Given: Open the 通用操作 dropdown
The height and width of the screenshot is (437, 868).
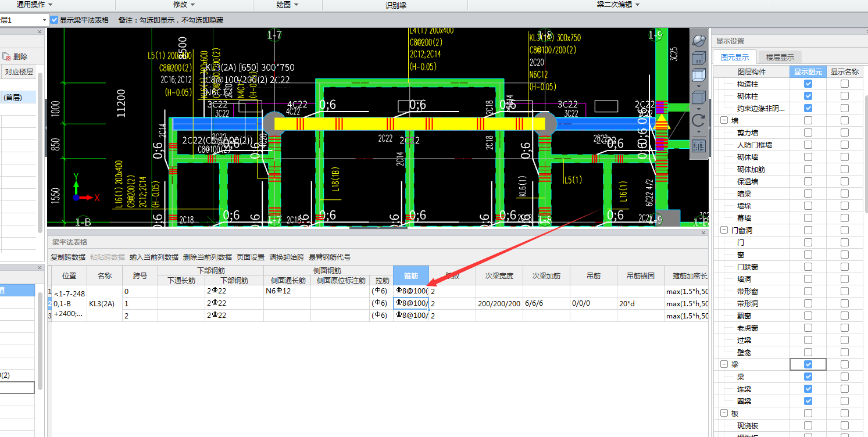Looking at the screenshot, I should tap(35, 4).
